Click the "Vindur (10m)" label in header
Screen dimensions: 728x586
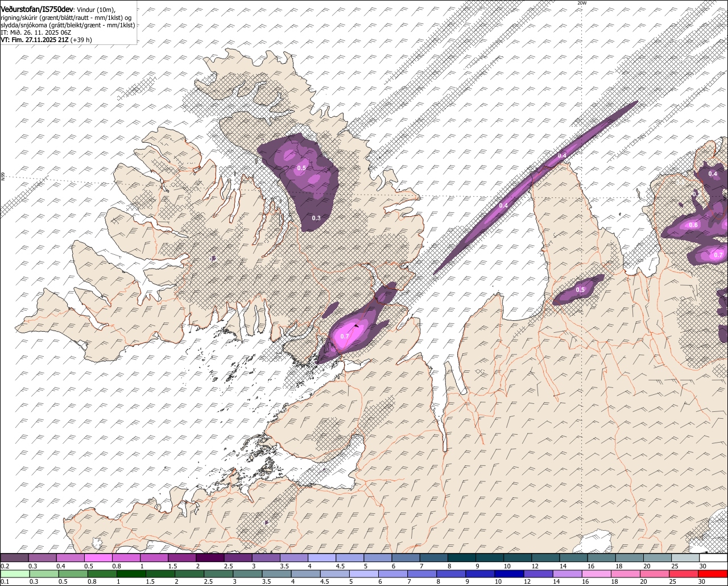(96, 10)
